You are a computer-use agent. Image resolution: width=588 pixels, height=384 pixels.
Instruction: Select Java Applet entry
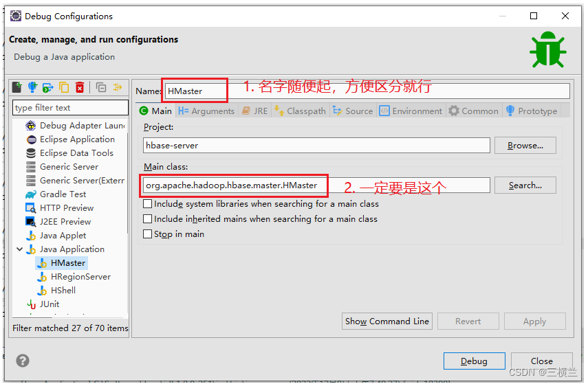[56, 236]
